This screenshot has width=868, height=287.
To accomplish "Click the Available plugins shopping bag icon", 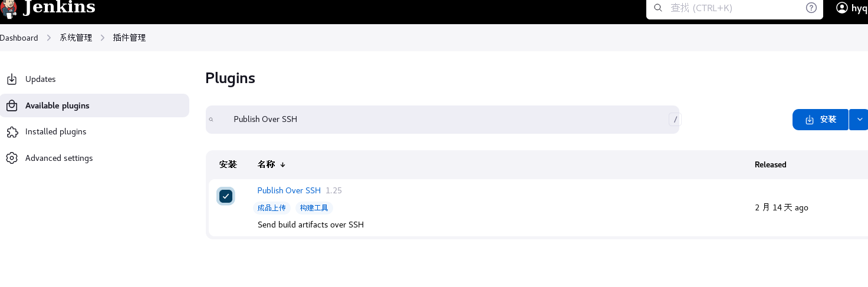I will [x=12, y=105].
